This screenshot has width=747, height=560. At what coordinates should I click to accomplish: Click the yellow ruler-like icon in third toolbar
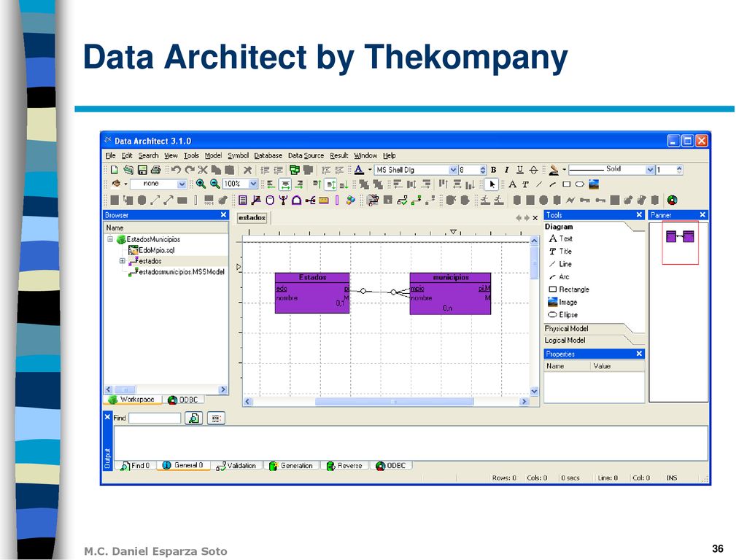coord(324,200)
